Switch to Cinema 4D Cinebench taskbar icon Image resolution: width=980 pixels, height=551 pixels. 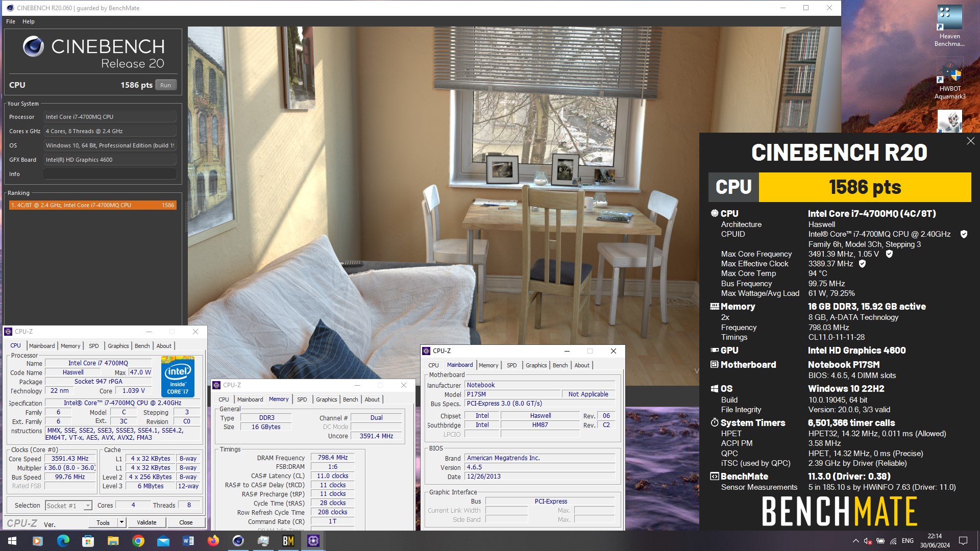pos(238,541)
